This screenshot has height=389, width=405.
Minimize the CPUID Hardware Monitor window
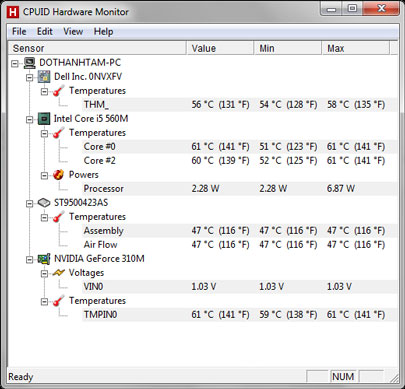click(331, 9)
